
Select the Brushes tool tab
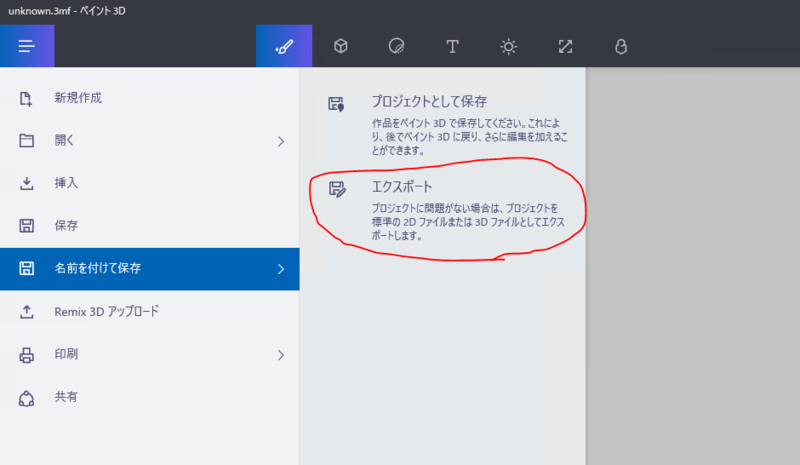(284, 46)
